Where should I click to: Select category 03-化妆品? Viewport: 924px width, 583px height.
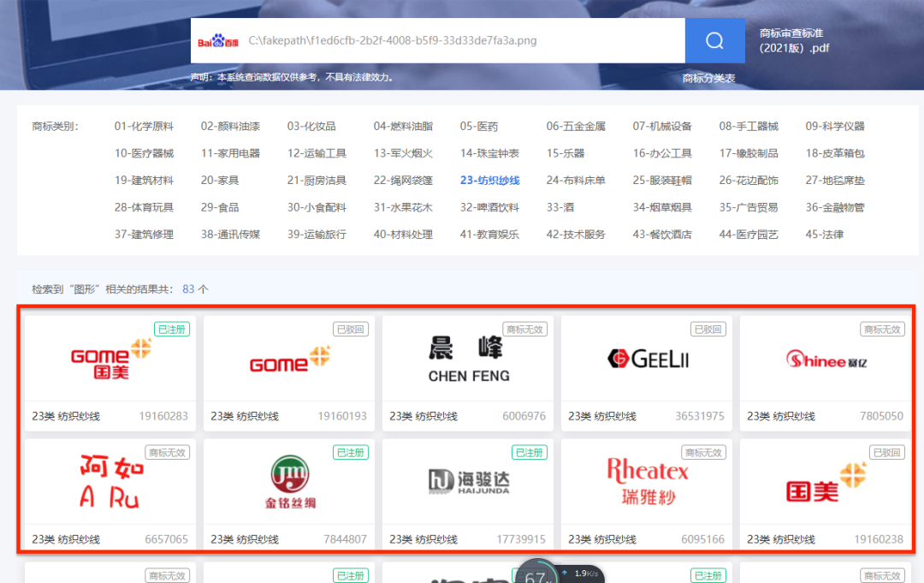(311, 126)
